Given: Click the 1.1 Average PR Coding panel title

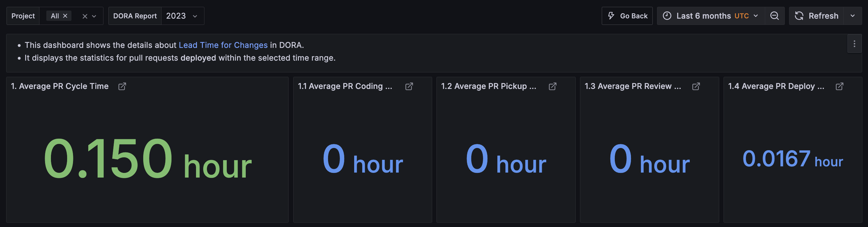Looking at the screenshot, I should tap(345, 86).
